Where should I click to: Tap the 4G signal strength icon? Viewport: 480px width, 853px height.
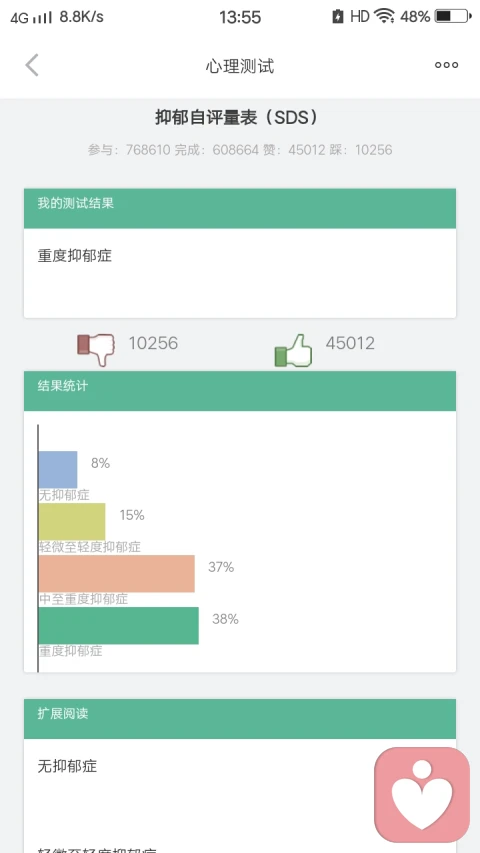click(x=31, y=17)
